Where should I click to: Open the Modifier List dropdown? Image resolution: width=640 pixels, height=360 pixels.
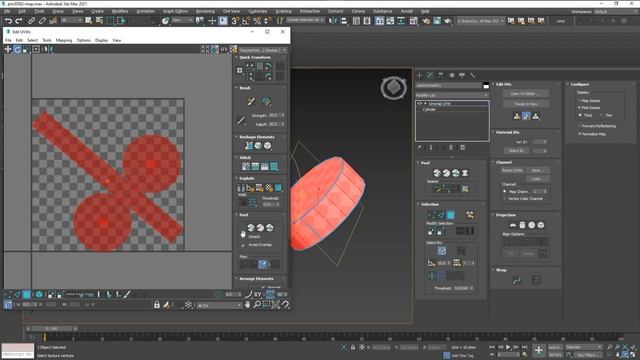tap(452, 95)
